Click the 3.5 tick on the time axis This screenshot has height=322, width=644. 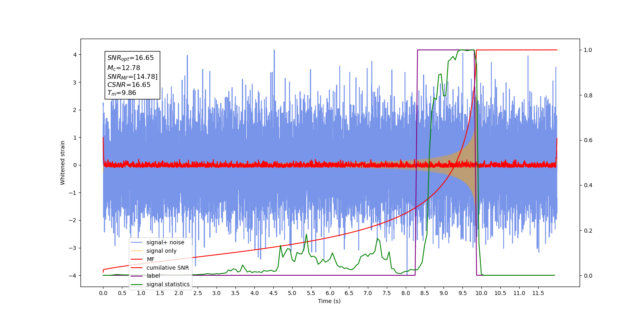pos(235,293)
